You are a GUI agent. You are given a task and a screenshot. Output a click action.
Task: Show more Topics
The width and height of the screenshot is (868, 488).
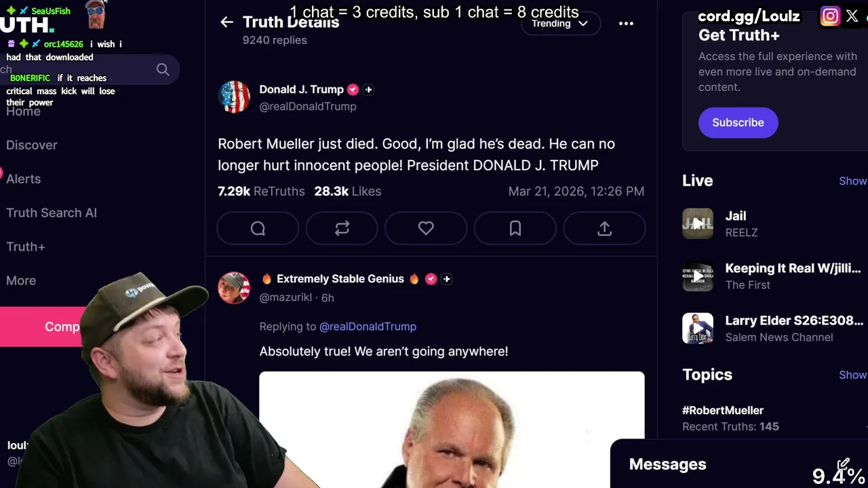[x=853, y=375]
